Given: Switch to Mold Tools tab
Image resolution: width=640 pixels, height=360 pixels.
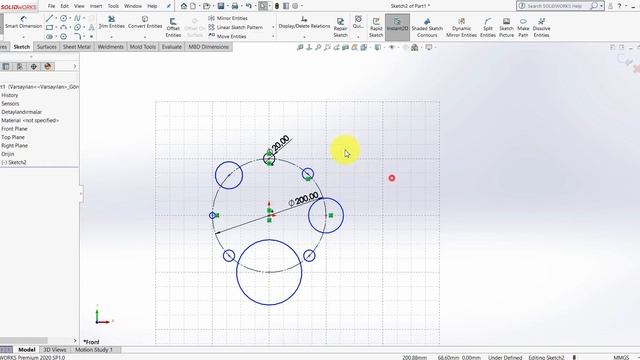Looking at the screenshot, I should click(x=142, y=47).
